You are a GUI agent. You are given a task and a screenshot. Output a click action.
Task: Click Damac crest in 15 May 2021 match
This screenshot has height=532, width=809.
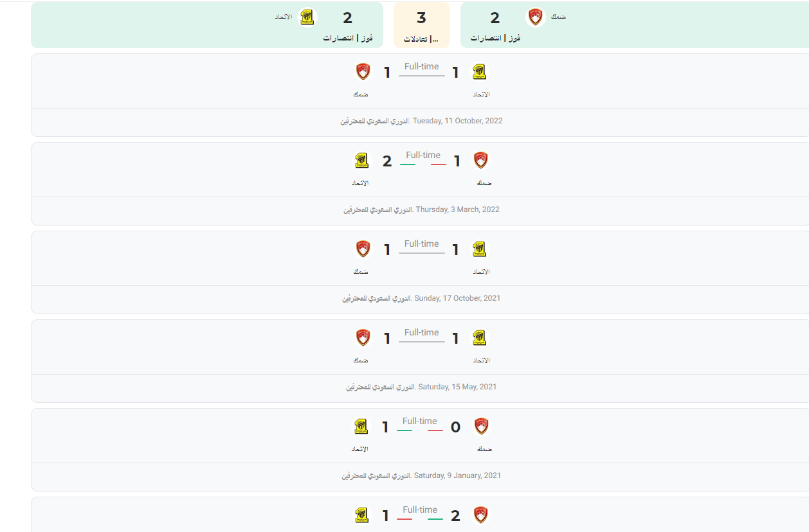[x=363, y=338]
